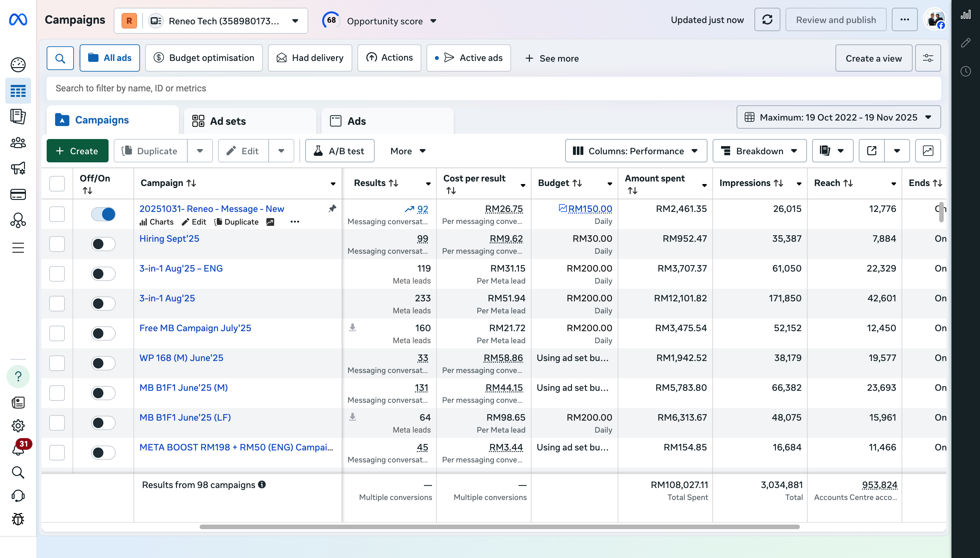
Task: Click the vertical scrollbar thumb beside Ends column
Action: [941, 212]
